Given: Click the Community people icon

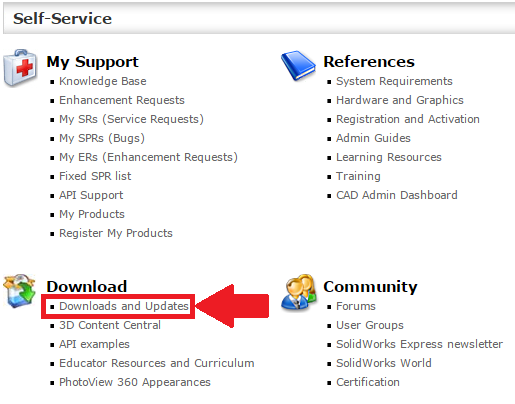Looking at the screenshot, I should 299,292.
